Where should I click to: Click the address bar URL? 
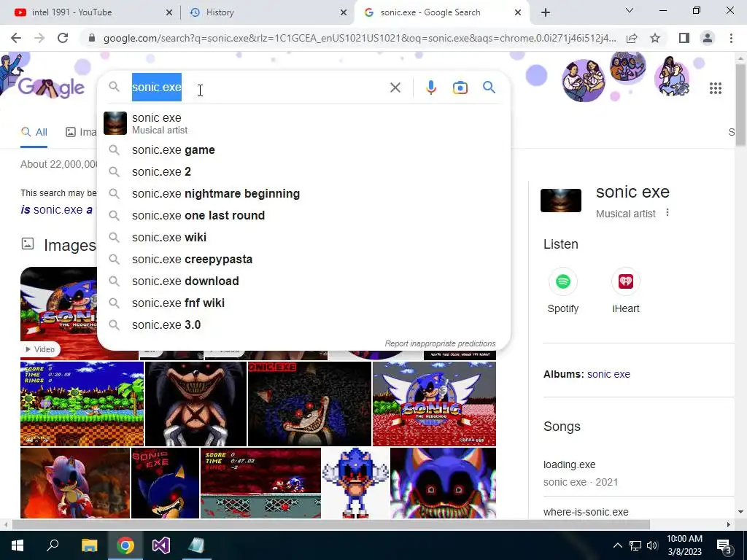360,38
